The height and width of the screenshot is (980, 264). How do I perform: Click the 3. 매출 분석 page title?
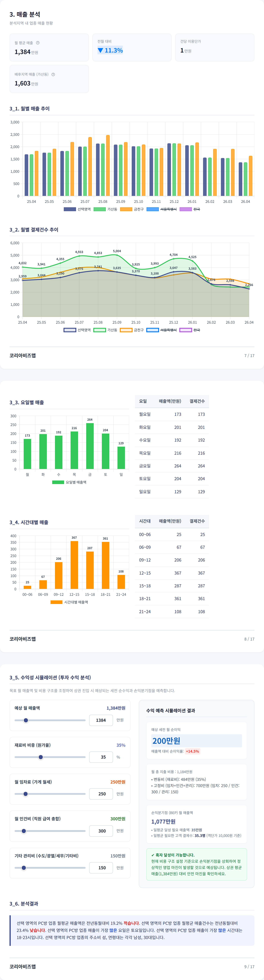(x=25, y=14)
